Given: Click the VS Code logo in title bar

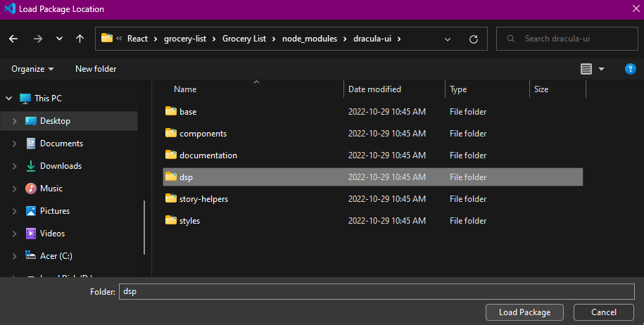Looking at the screenshot, I should click(x=10, y=8).
